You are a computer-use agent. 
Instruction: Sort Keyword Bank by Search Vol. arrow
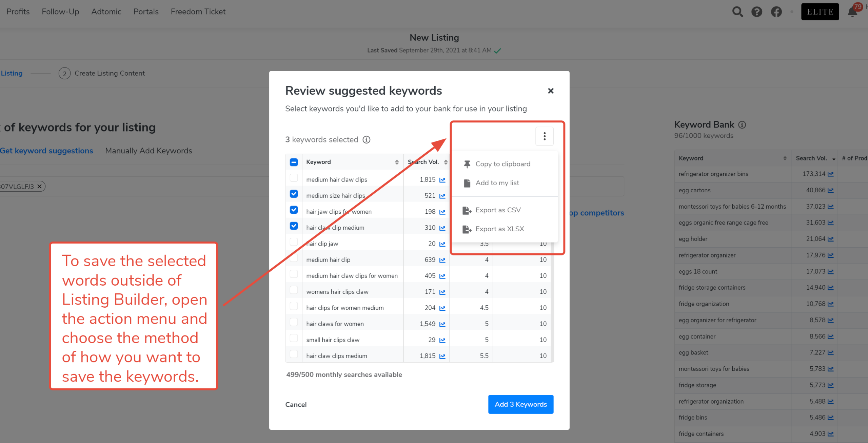[834, 159]
